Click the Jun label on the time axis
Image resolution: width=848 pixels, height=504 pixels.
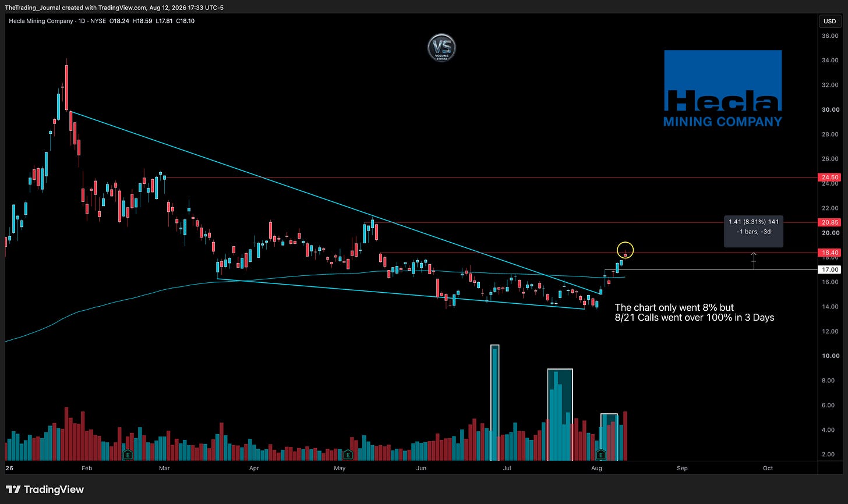tap(421, 468)
